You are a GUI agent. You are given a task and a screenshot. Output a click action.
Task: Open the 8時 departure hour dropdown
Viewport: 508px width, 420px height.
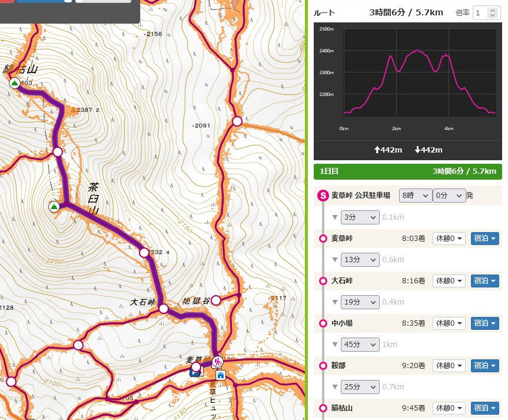click(416, 195)
